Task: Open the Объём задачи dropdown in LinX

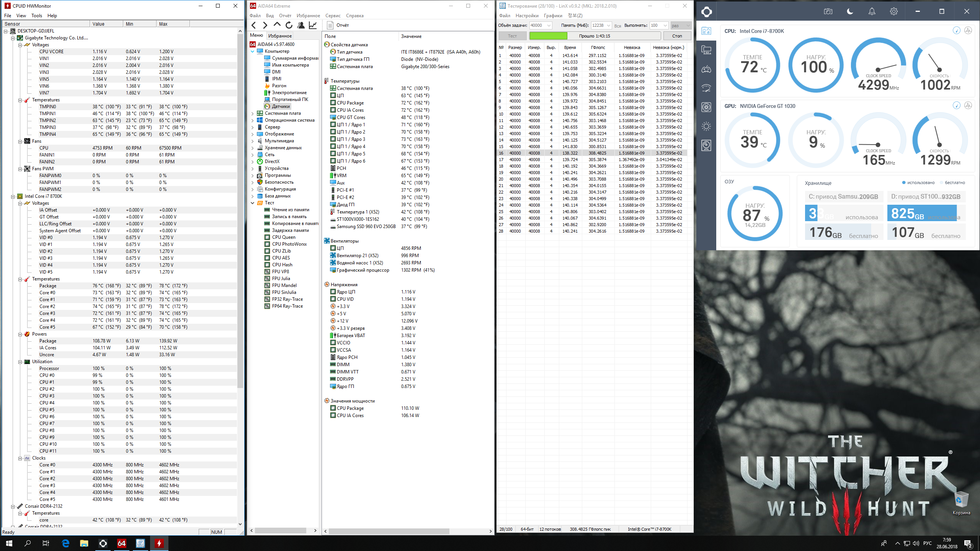Action: [549, 26]
